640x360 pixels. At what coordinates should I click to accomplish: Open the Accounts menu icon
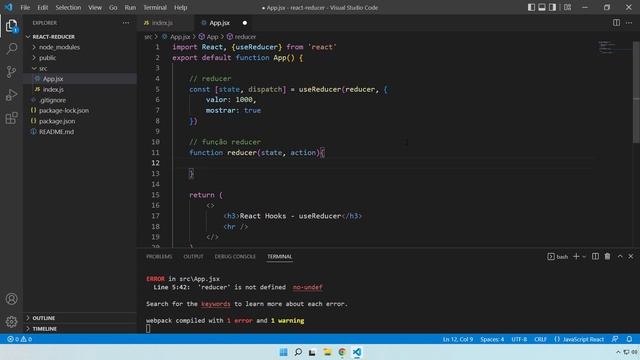click(x=11, y=299)
